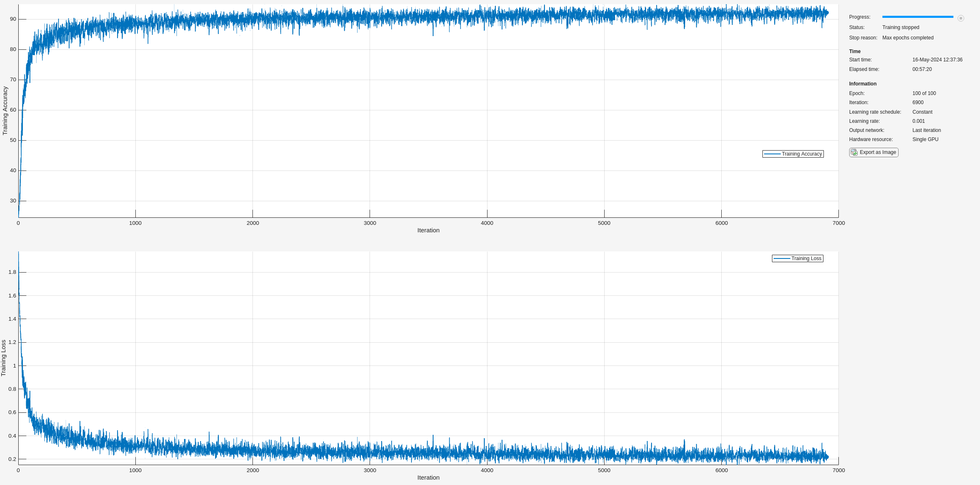Select the Training Loss y-axis label
Viewport: 980px width, 485px height.
4,358
